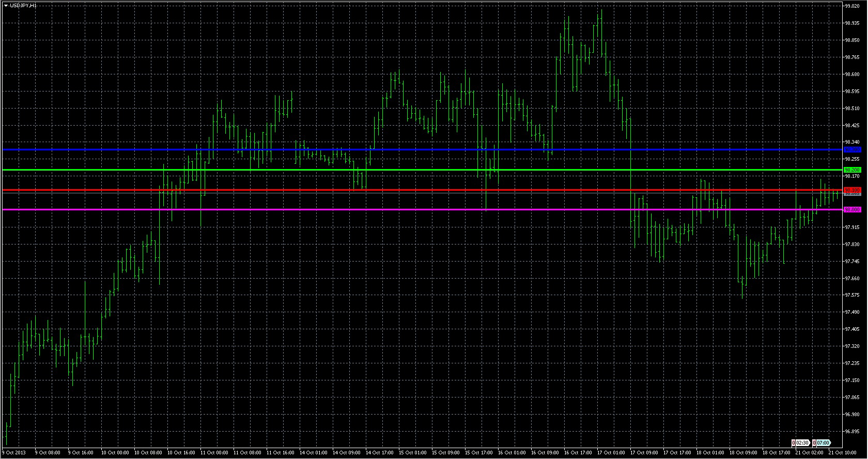This screenshot has height=459, width=868.
Task: Click the magenta 98.000 price label
Action: 852,209
